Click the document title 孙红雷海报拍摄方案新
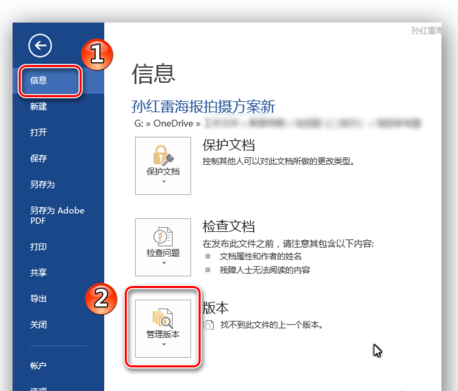Image resolution: width=458 pixels, height=391 pixels. pyautogui.click(x=203, y=107)
